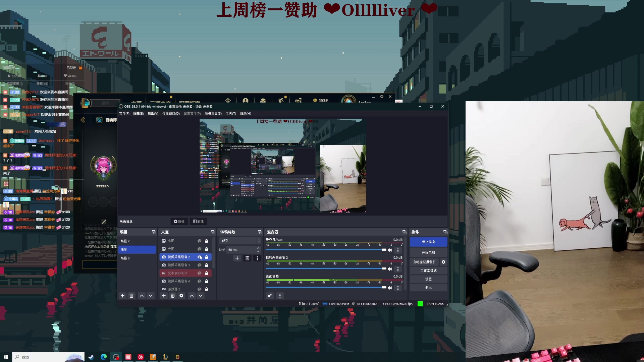The image size is (644, 362).
Task: Adjust 麦克风/Aux volume slider
Action: point(326,250)
